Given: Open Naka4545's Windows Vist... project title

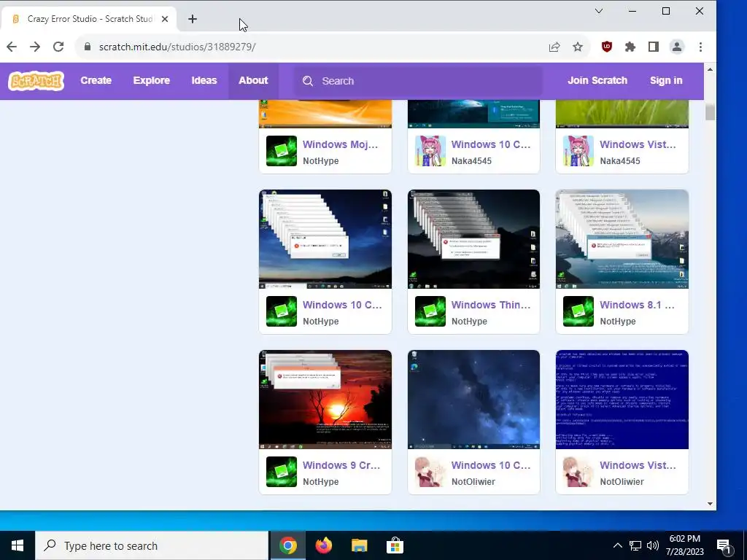Looking at the screenshot, I should (638, 144).
